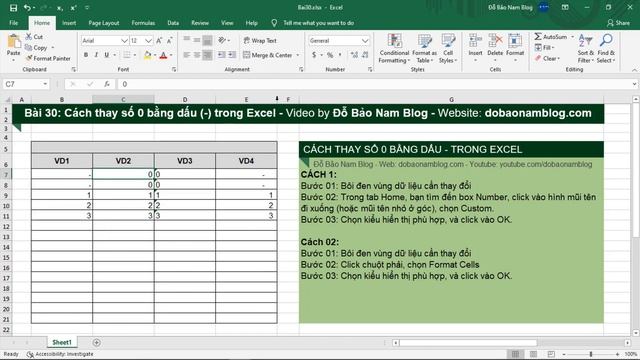
Task: Open the font size 12 dropdown
Action: (x=148, y=41)
